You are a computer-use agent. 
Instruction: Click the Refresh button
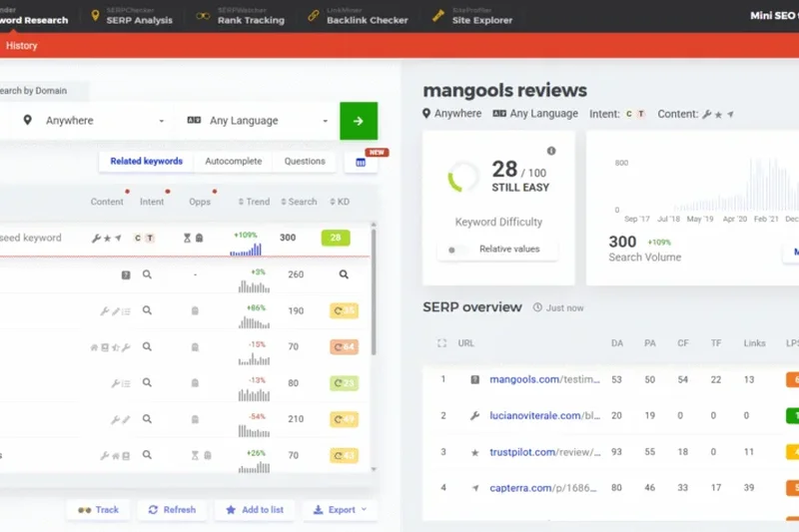click(x=172, y=510)
